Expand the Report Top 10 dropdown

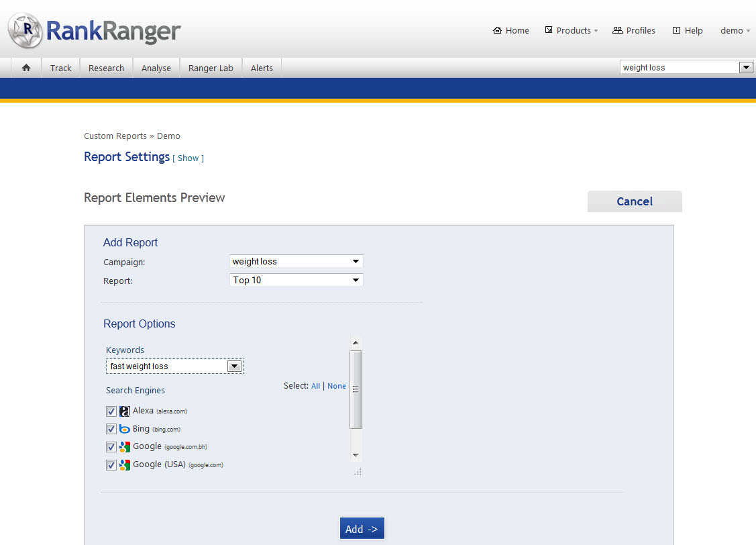coord(296,280)
